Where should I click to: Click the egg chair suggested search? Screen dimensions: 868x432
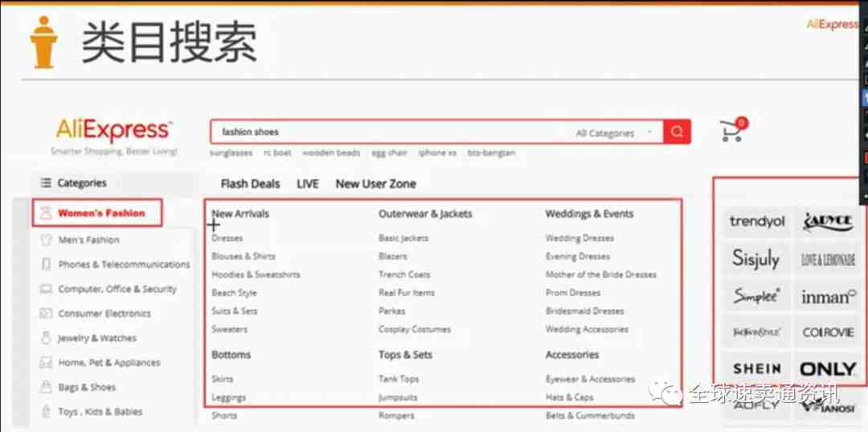point(390,153)
